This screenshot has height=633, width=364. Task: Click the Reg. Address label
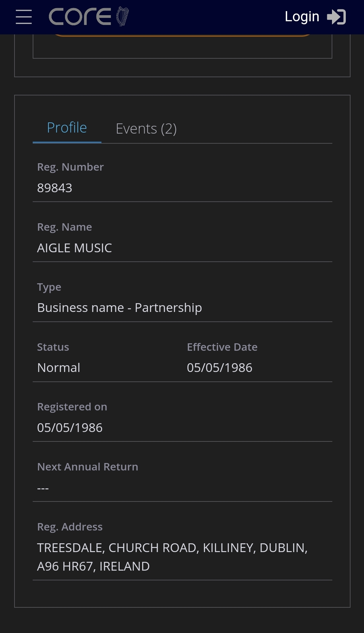(70, 527)
